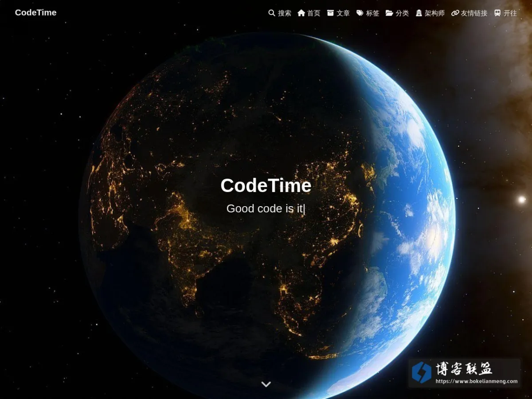The width and height of the screenshot is (532, 399).
Task: Click the tag icon beside 标签
Action: click(x=360, y=13)
